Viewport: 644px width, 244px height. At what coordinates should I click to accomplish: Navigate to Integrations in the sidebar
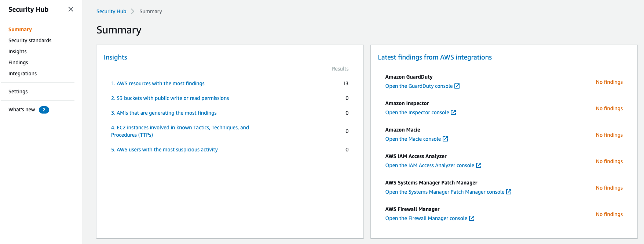point(23,73)
